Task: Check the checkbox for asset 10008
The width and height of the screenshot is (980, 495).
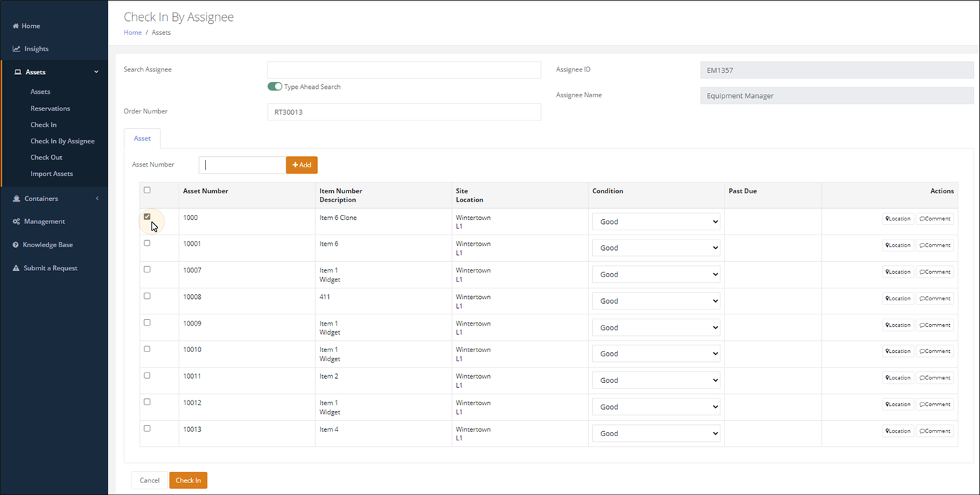Action: click(x=147, y=296)
